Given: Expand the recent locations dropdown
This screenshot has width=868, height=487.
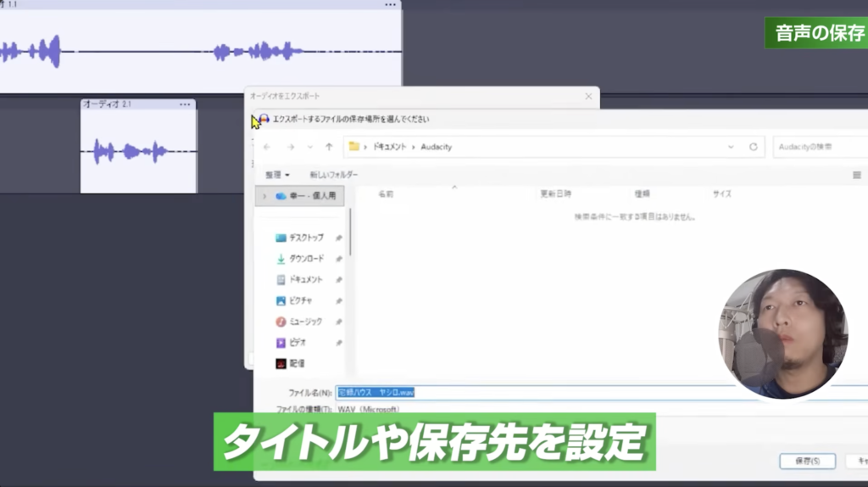Looking at the screenshot, I should (x=309, y=147).
